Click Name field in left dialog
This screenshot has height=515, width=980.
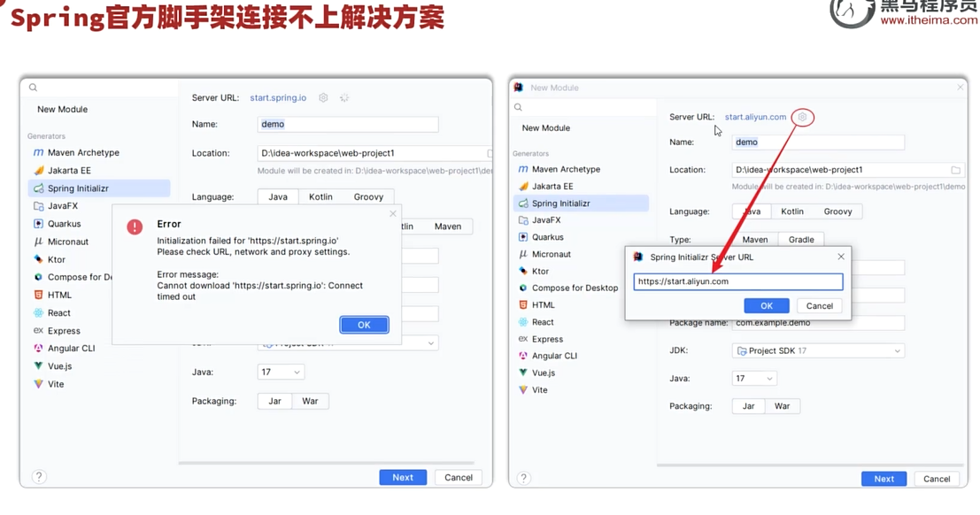[348, 125]
